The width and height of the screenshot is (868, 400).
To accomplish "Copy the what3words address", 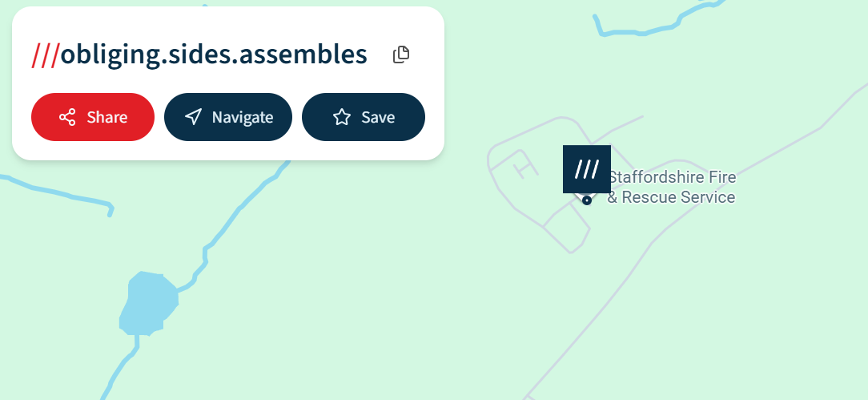I will (401, 55).
